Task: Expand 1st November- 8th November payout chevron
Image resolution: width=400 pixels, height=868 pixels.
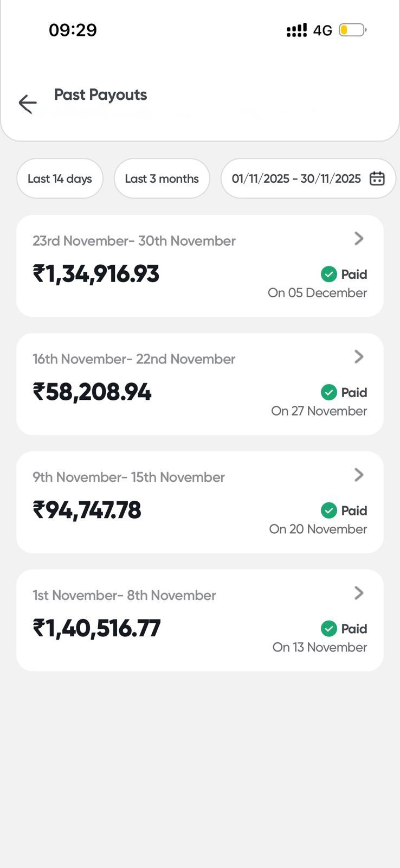Action: click(x=359, y=593)
